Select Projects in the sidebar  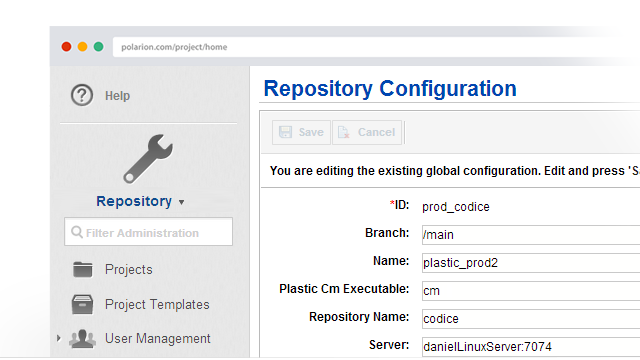[129, 269]
